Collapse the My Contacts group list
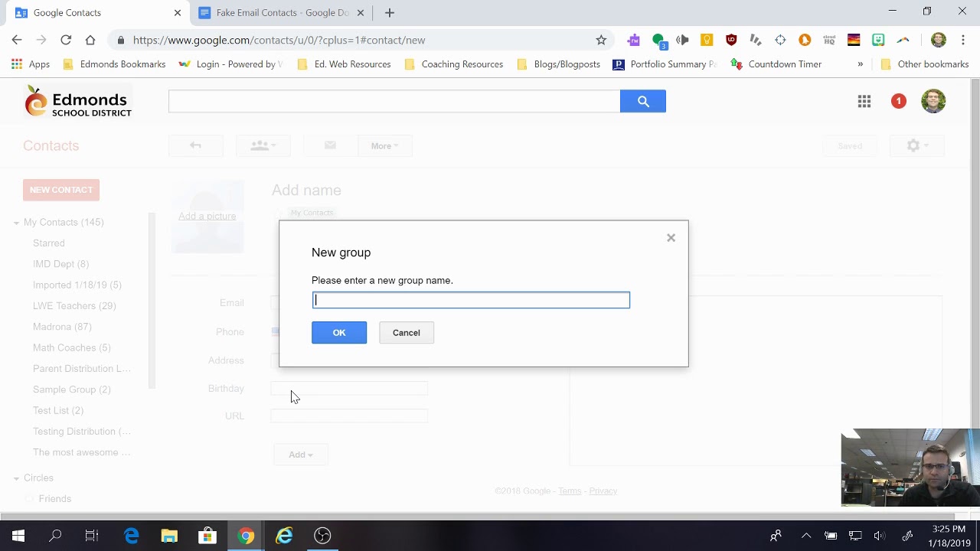980x551 pixels. (x=16, y=223)
